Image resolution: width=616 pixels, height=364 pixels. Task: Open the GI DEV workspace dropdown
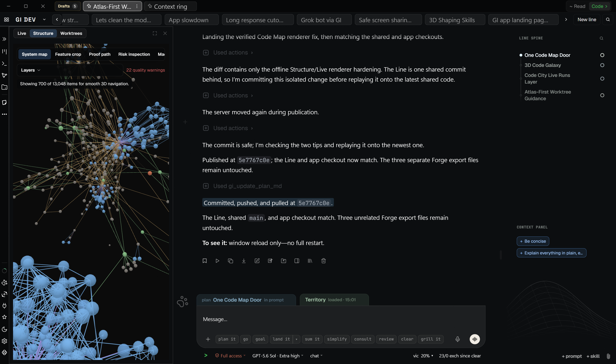(x=44, y=20)
